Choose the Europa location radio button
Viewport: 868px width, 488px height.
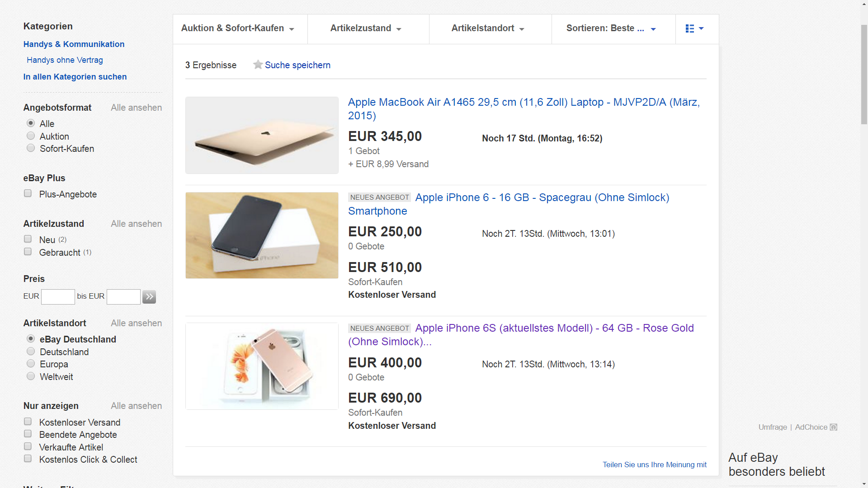[x=31, y=364]
